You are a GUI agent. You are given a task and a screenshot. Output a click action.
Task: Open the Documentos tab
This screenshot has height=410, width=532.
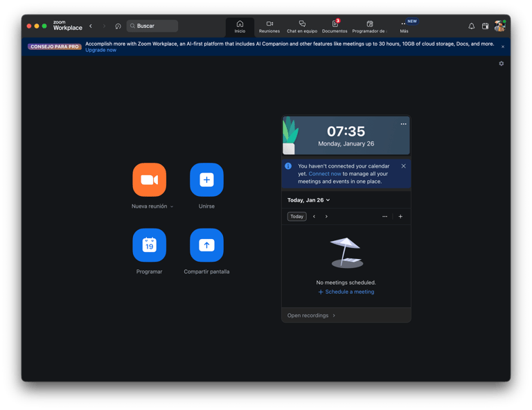(335, 27)
